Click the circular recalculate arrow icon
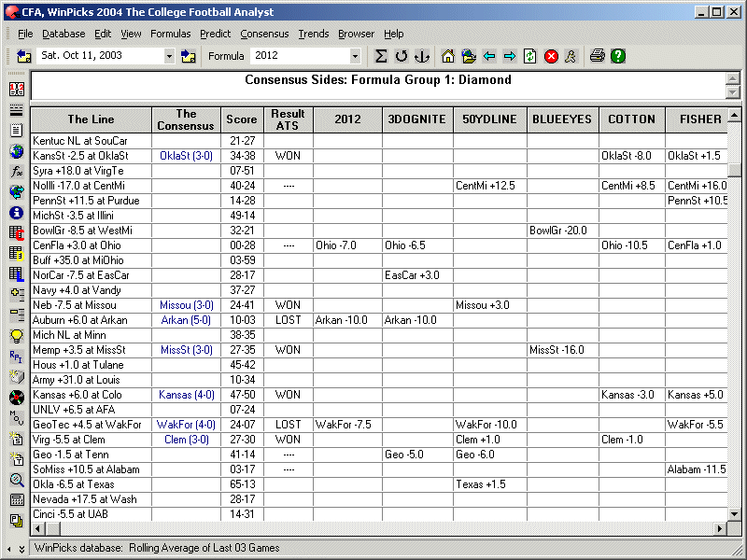 (402, 56)
